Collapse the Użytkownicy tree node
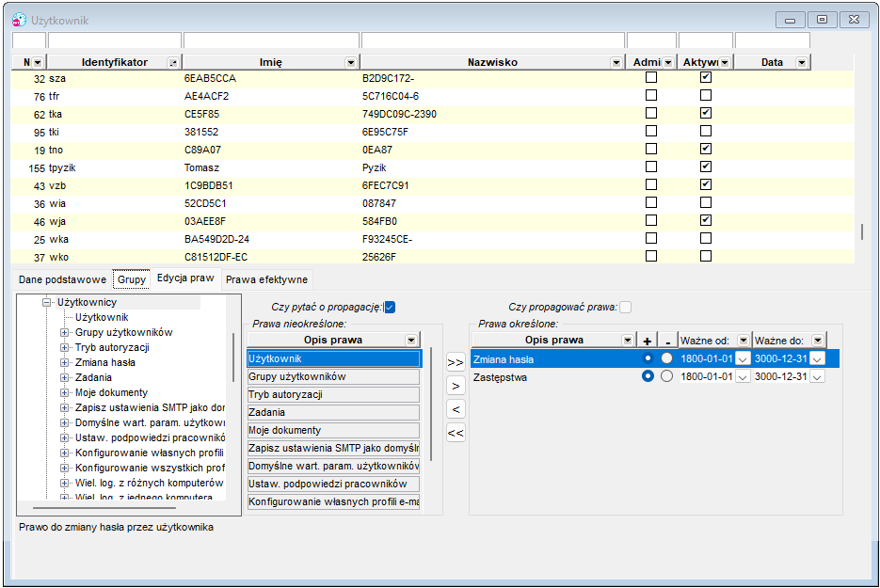This screenshot has width=880, height=588. click(46, 302)
